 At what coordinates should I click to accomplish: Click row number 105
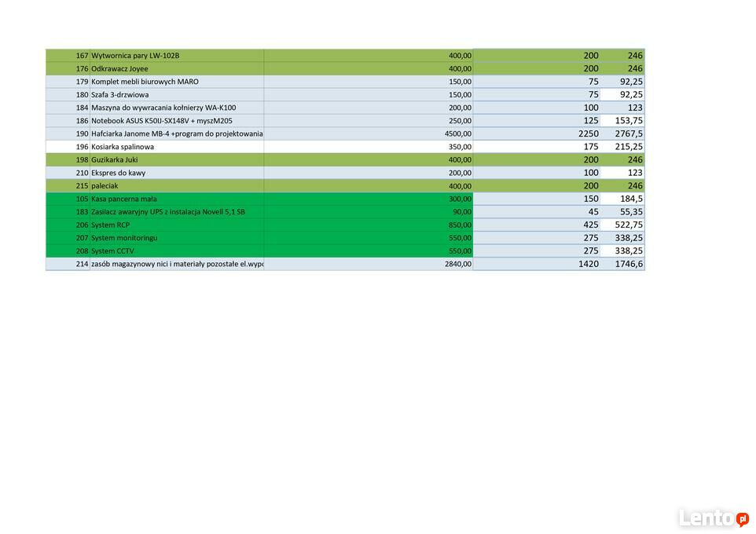68,199
